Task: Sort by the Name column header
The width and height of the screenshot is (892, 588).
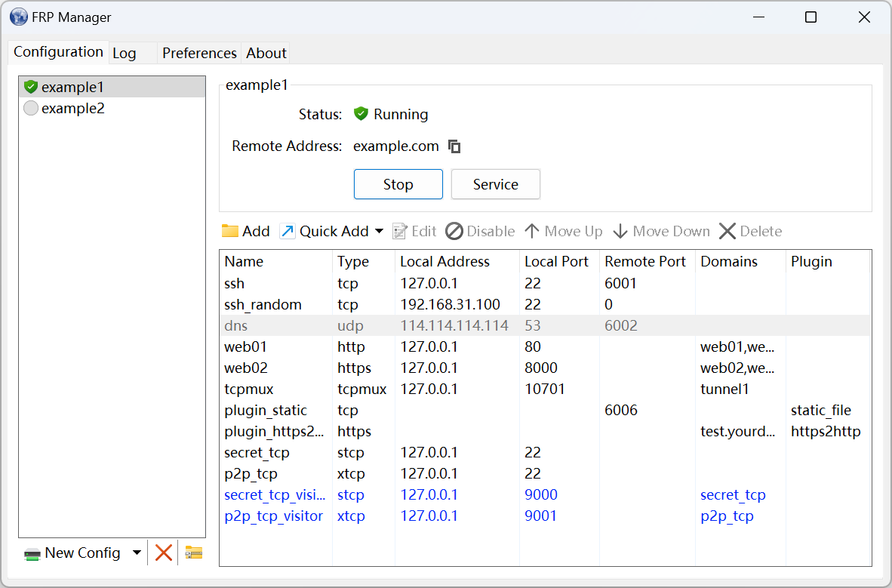Action: [x=275, y=261]
